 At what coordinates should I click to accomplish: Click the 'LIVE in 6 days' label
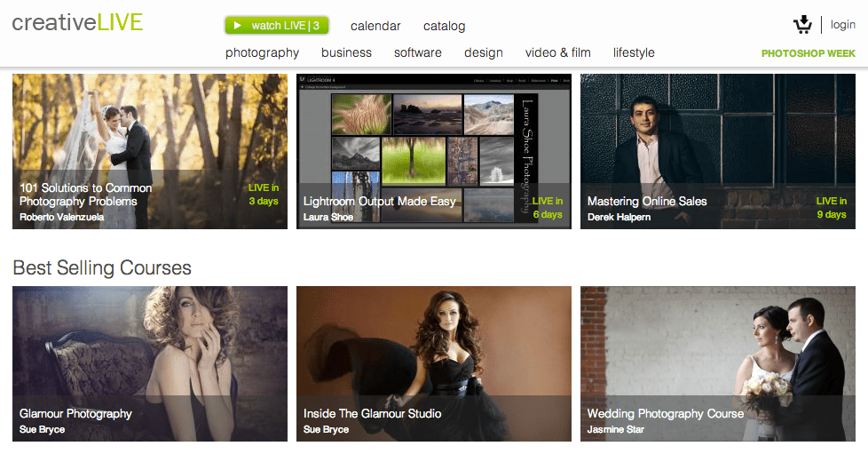[548, 208]
